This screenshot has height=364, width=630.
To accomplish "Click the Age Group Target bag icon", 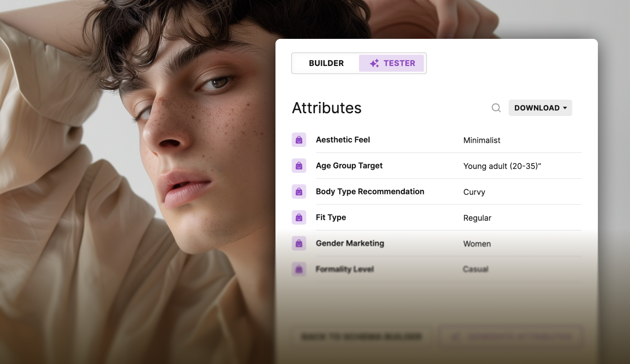I will pyautogui.click(x=299, y=166).
